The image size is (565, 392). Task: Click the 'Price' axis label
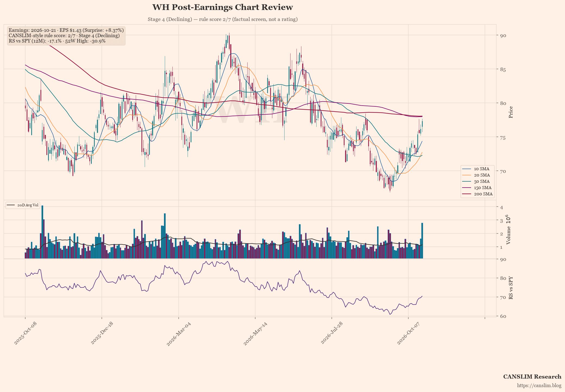pyautogui.click(x=511, y=112)
